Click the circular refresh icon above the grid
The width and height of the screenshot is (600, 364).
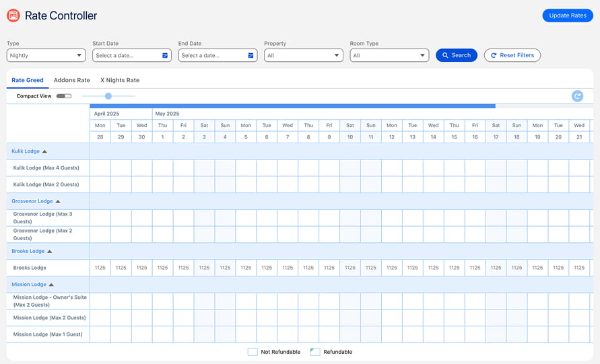pos(577,96)
